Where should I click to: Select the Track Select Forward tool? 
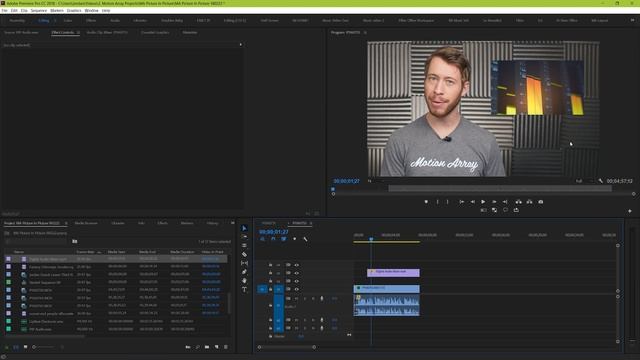[x=244, y=237]
